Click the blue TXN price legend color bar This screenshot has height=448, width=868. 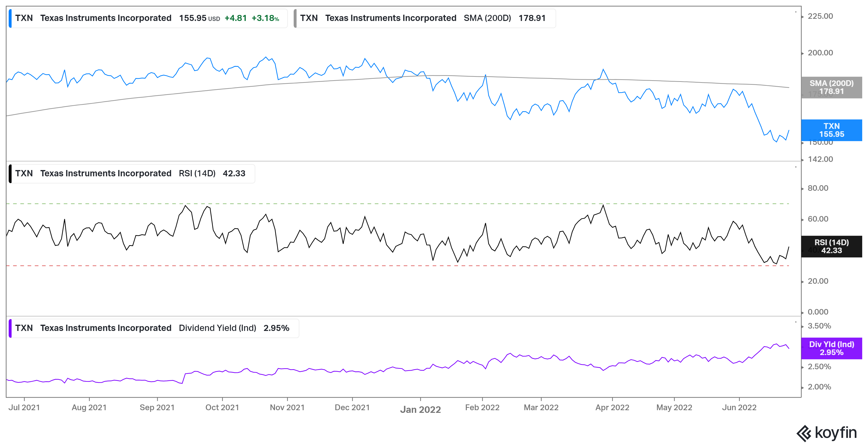(10, 18)
